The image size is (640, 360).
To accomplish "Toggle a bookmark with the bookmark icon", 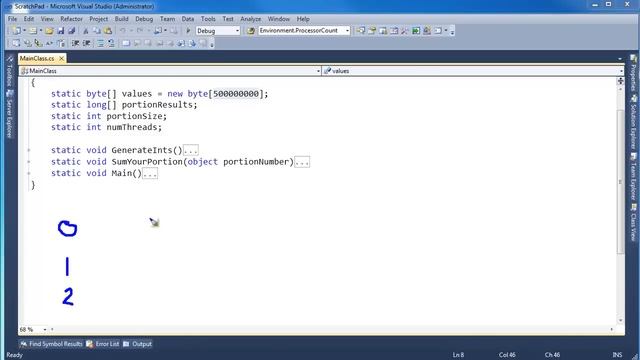I will pyautogui.click(x=126, y=43).
